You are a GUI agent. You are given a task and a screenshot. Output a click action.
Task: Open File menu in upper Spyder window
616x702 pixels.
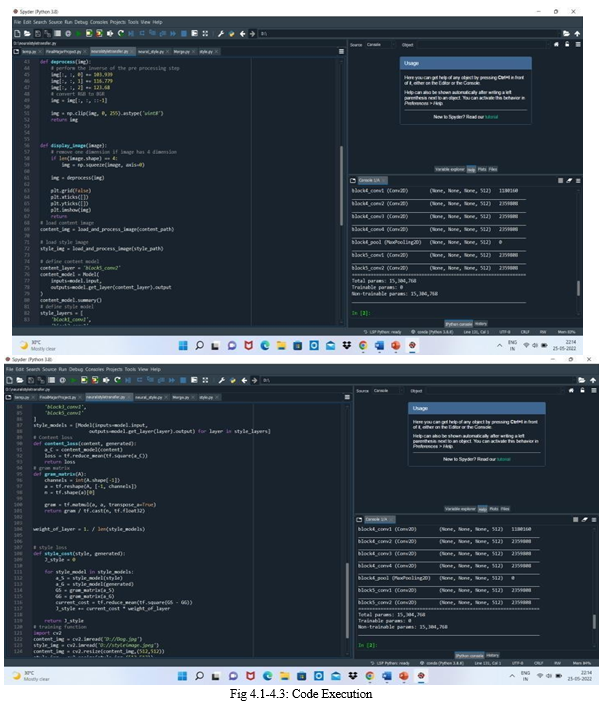pyautogui.click(x=17, y=22)
